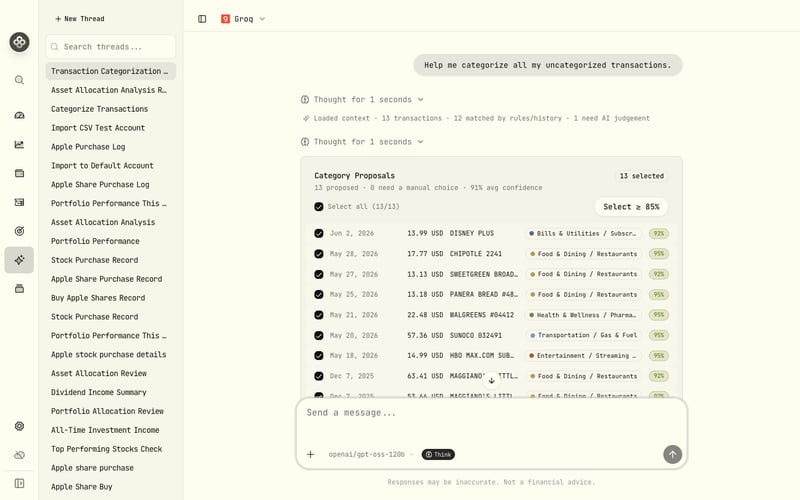Change DISNEY PLUS Bills & Utilities category

(583, 233)
